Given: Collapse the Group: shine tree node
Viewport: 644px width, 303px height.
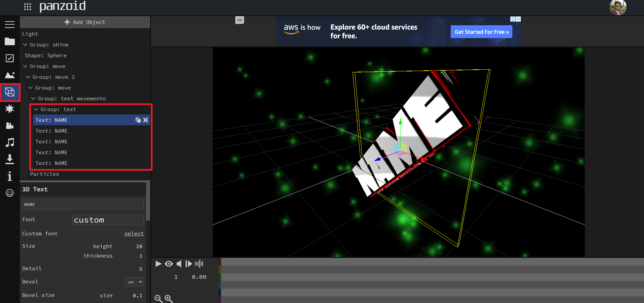Looking at the screenshot, I should coord(25,45).
